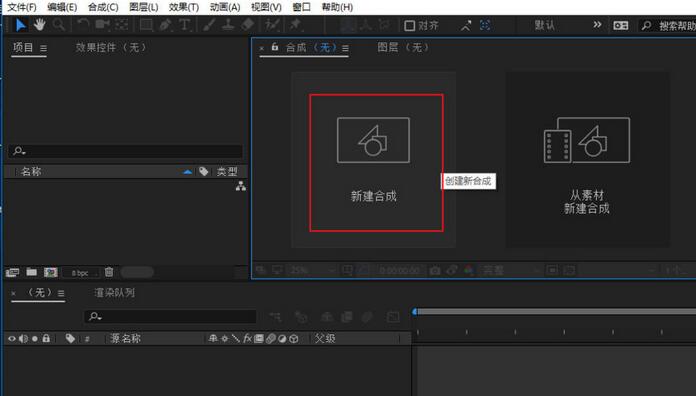
Task: Click in the 搜索帮助 search field
Action: [x=667, y=26]
